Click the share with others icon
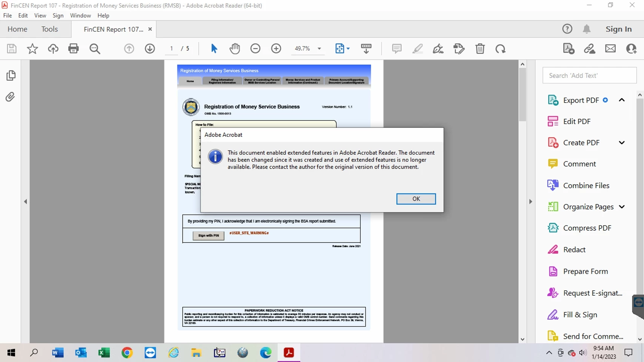This screenshot has width=644, height=362. click(x=631, y=49)
